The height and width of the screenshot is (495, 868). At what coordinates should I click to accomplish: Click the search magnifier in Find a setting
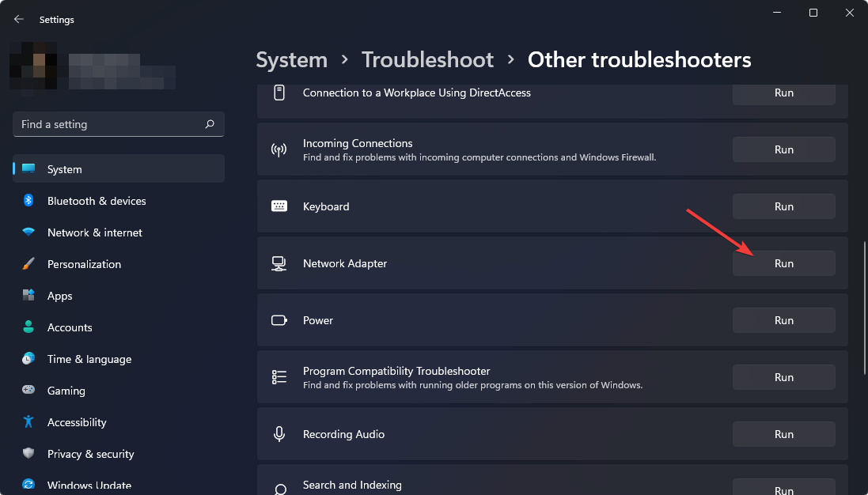tap(209, 124)
